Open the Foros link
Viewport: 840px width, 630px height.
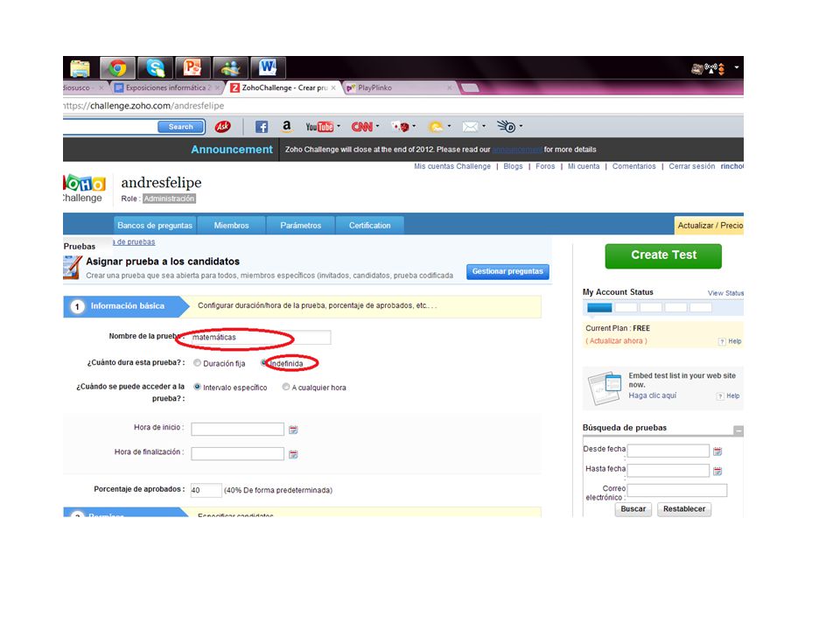[545, 166]
